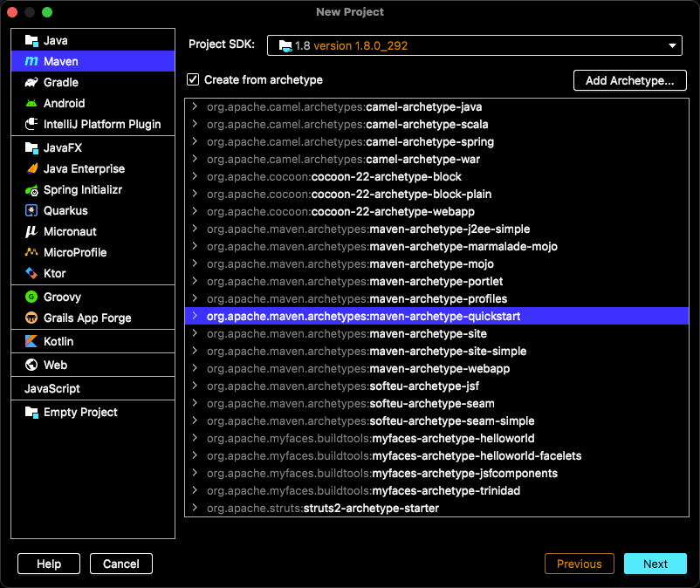Select the Kotlin project type label
The width and height of the screenshot is (700, 588).
point(58,341)
